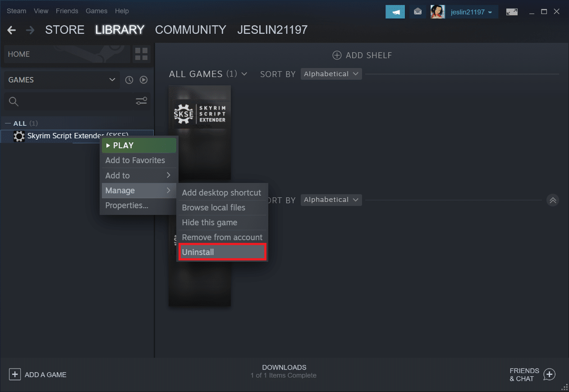Open the LIBRARY tab
Screen dimensions: 569x392
[120, 30]
